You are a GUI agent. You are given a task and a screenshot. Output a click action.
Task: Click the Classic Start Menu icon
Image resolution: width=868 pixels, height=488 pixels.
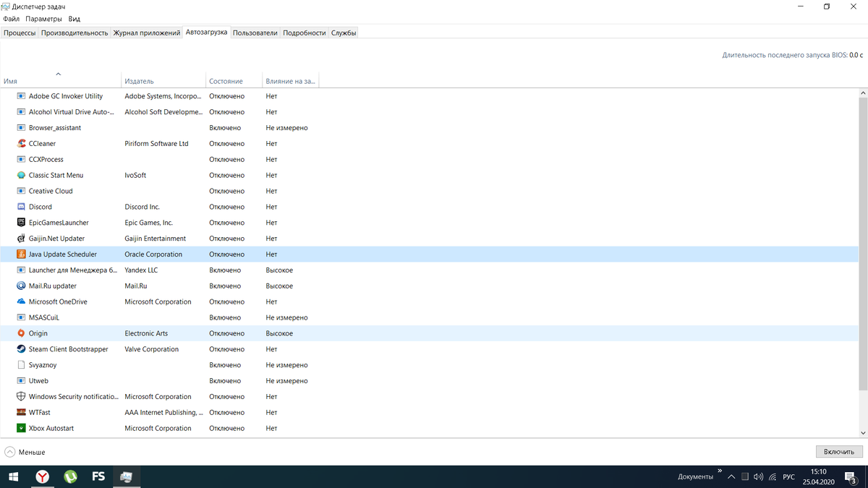[21, 176]
